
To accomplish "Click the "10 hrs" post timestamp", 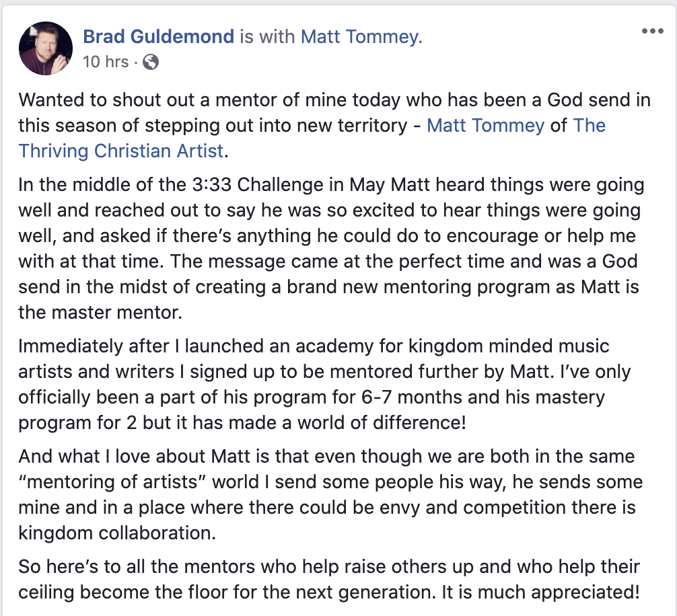I will click(105, 62).
